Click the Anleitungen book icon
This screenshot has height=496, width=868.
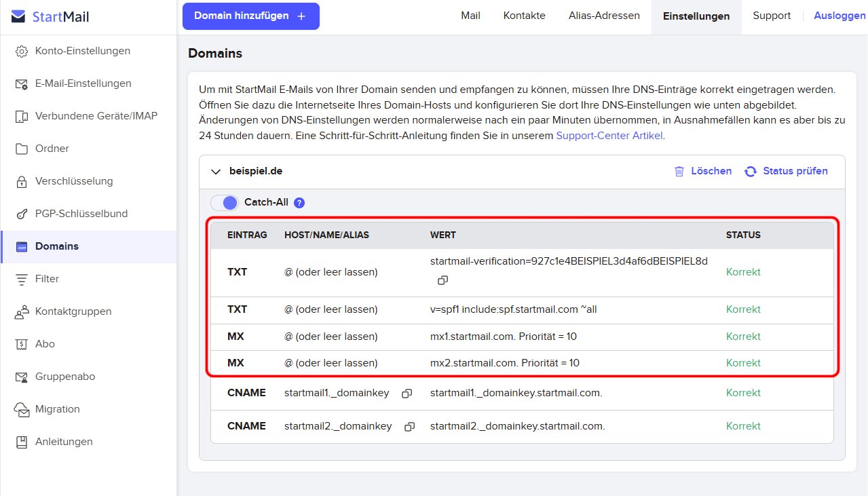22,442
